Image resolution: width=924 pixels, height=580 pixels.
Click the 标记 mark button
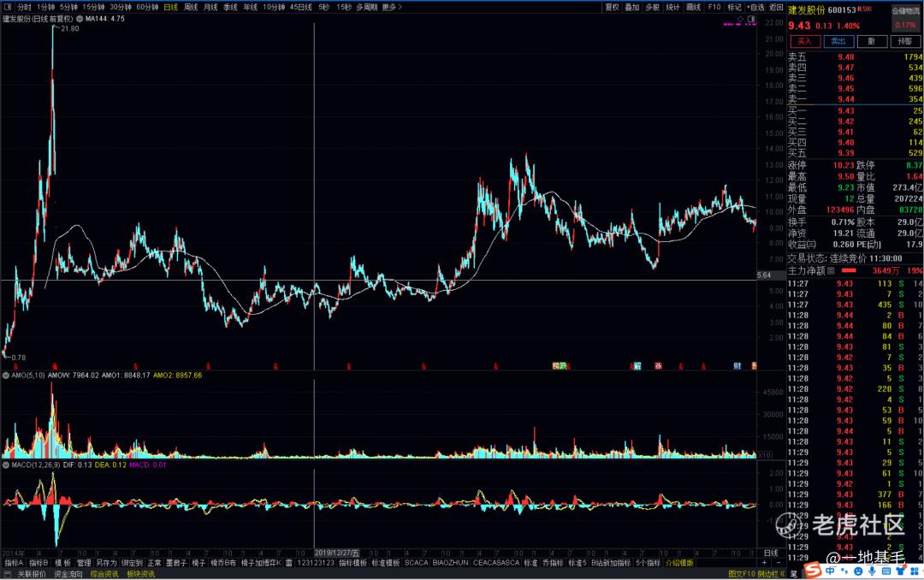(x=734, y=7)
